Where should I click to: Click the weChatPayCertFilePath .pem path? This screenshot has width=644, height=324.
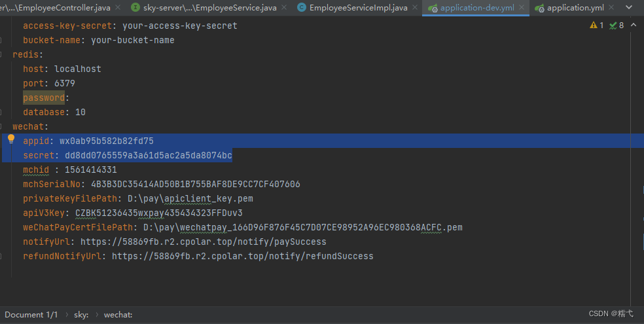(303, 227)
